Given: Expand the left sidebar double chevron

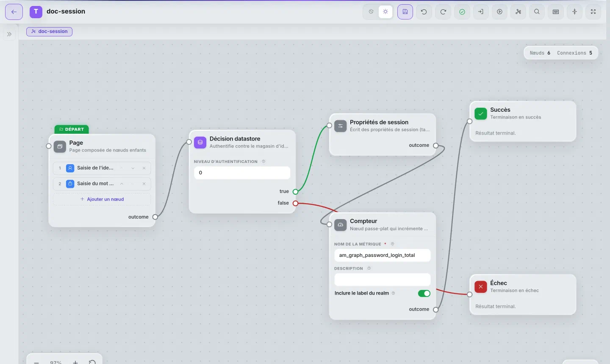Looking at the screenshot, I should (x=9, y=34).
